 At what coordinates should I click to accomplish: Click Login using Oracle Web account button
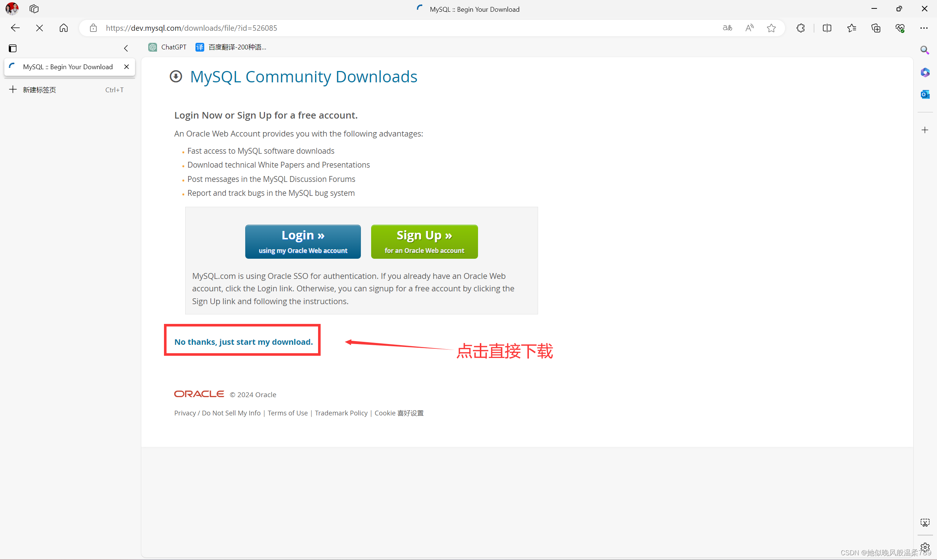tap(302, 241)
